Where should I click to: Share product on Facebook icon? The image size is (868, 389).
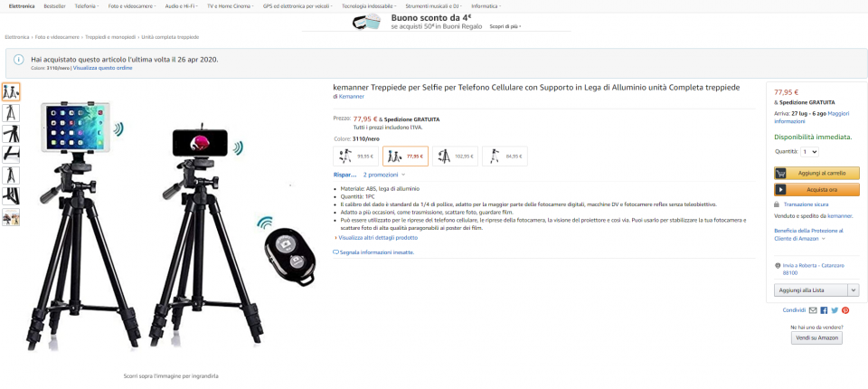824,310
